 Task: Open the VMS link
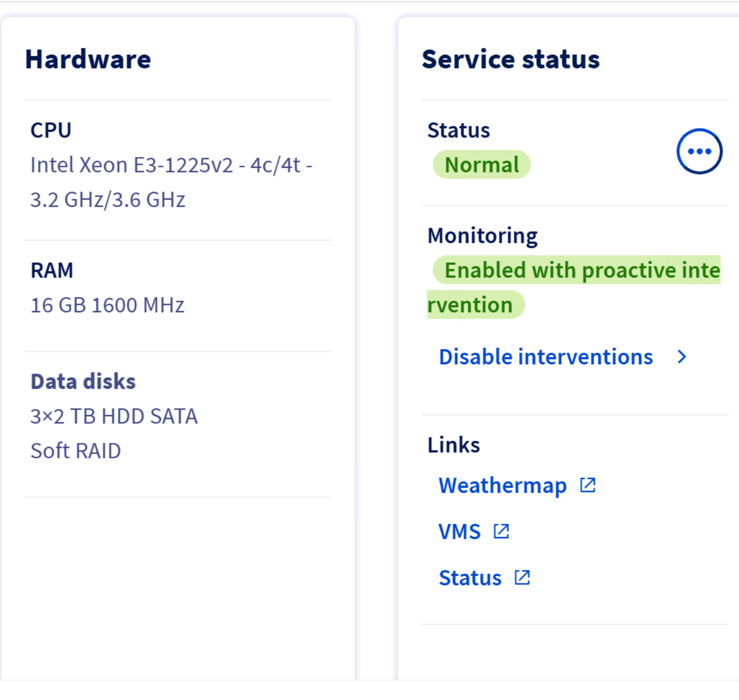(459, 532)
